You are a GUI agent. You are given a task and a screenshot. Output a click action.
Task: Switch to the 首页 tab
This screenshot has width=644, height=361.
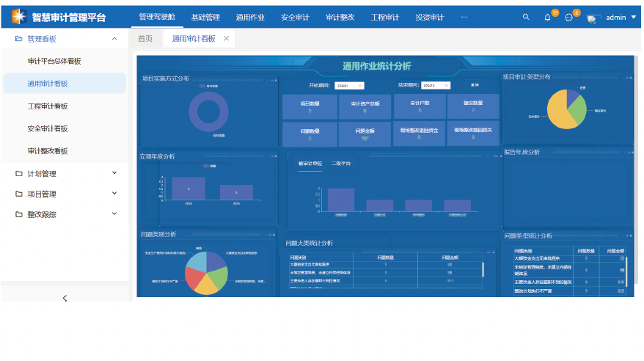pos(145,39)
